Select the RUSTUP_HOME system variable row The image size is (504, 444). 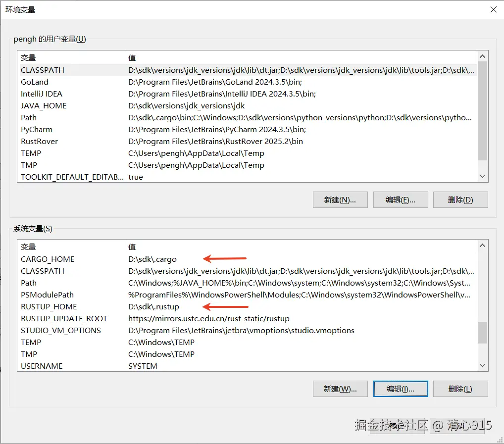pyautogui.click(x=49, y=307)
